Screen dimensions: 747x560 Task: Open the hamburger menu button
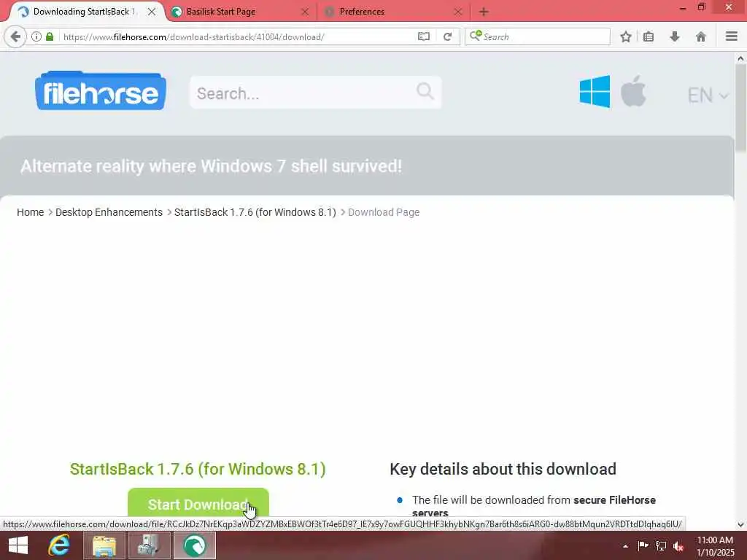point(732,36)
